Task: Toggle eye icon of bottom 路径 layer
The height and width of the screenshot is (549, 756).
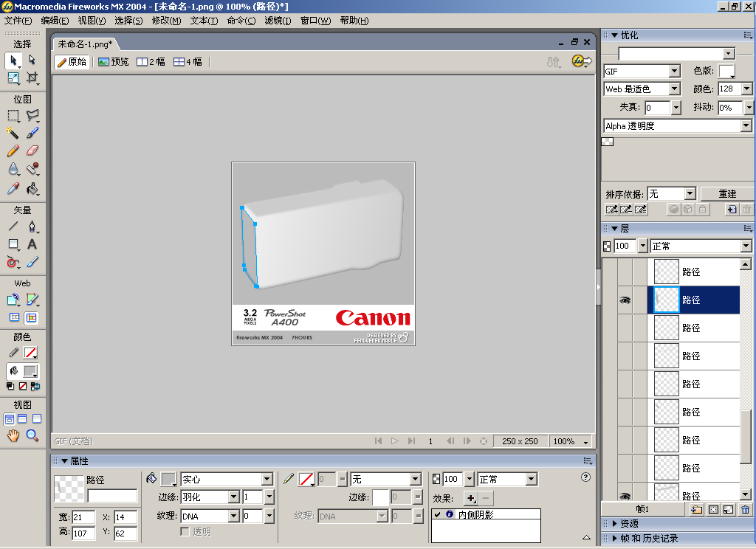Action: [625, 496]
